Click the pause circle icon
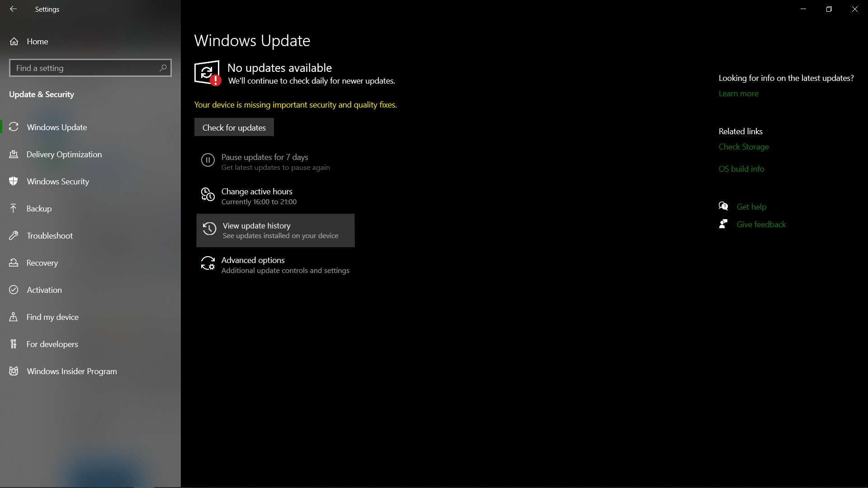Viewport: 868px width, 488px height. coord(208,160)
